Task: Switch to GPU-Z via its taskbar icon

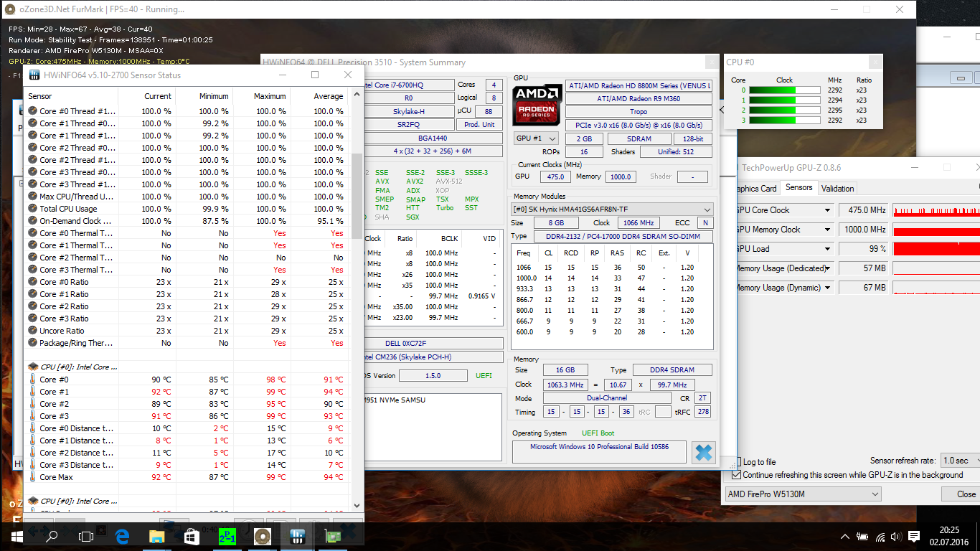Action: [332, 536]
